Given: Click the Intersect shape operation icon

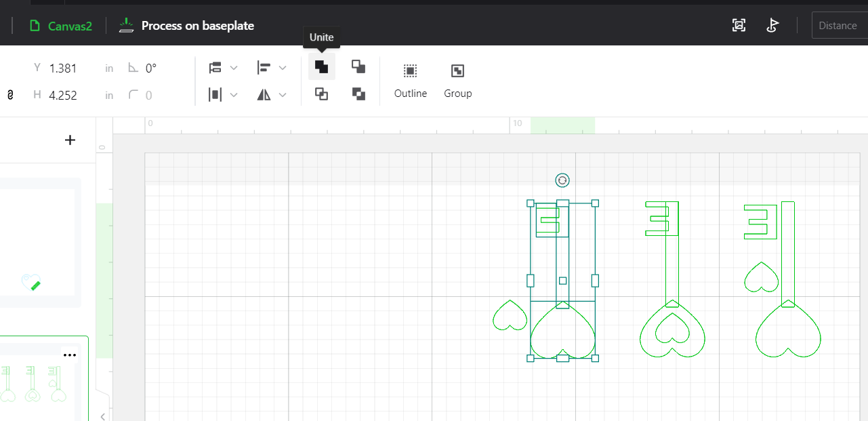Looking at the screenshot, I should 321,94.
